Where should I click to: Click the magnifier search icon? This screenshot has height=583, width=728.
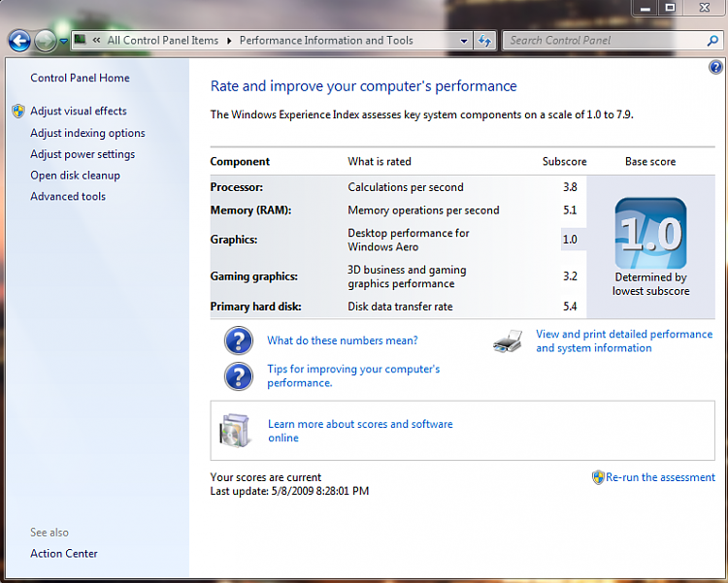[712, 41]
